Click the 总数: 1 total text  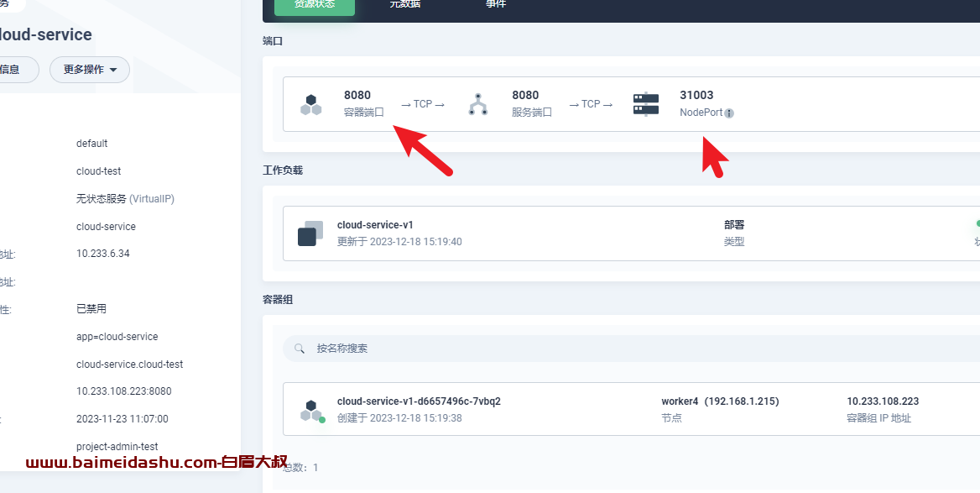pos(300,468)
